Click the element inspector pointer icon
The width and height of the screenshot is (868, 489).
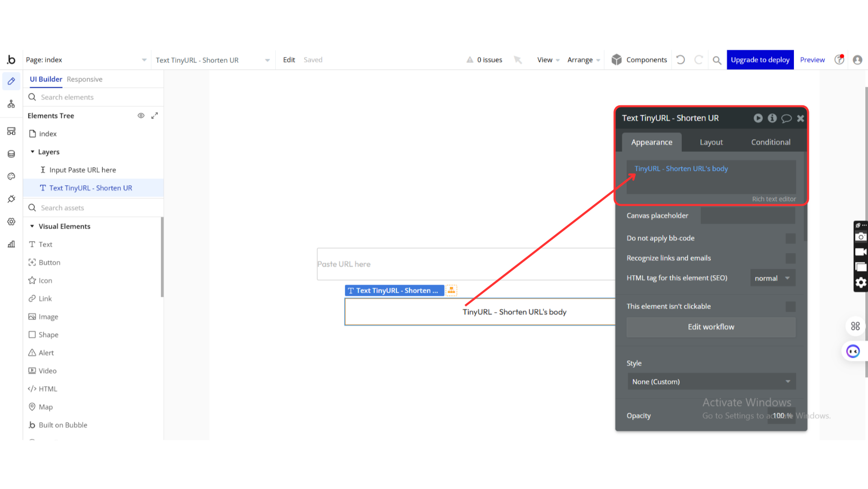(518, 60)
